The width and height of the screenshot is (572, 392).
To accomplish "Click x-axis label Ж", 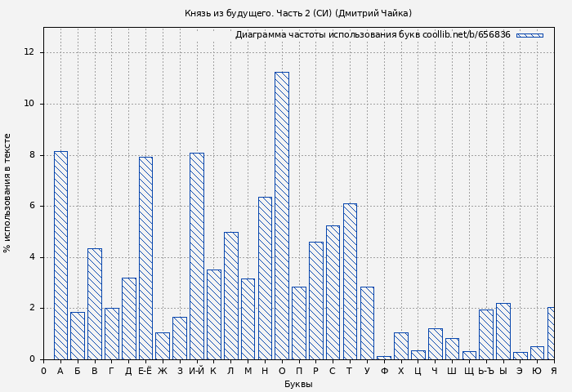I will (x=163, y=372).
